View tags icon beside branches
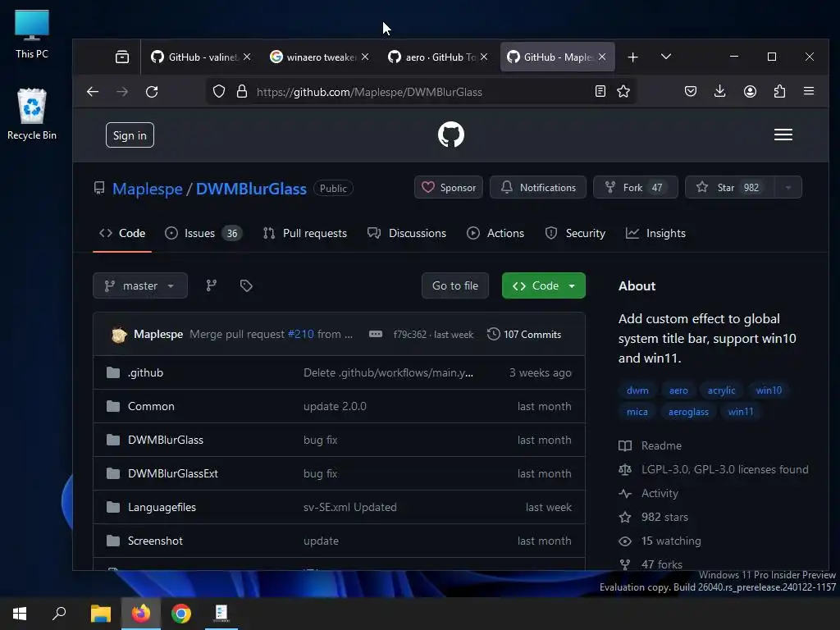The image size is (840, 630). pyautogui.click(x=246, y=285)
